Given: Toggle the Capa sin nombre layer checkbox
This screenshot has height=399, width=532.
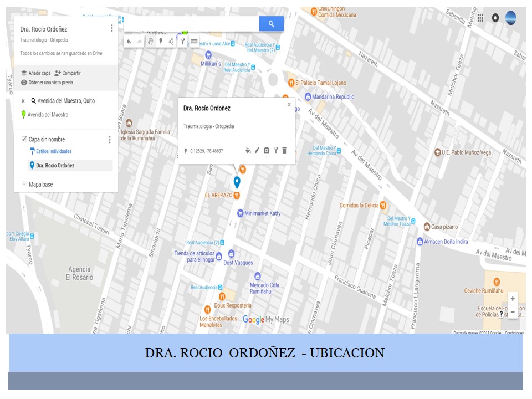Looking at the screenshot, I should pyautogui.click(x=24, y=139).
